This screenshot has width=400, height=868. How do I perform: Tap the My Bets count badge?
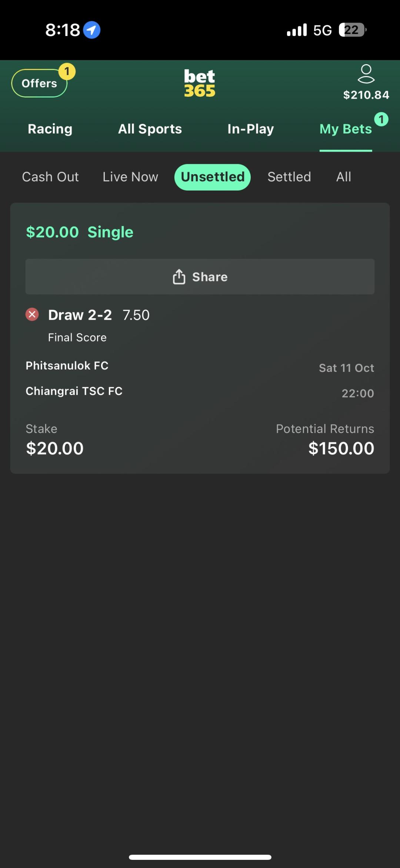pos(381,119)
